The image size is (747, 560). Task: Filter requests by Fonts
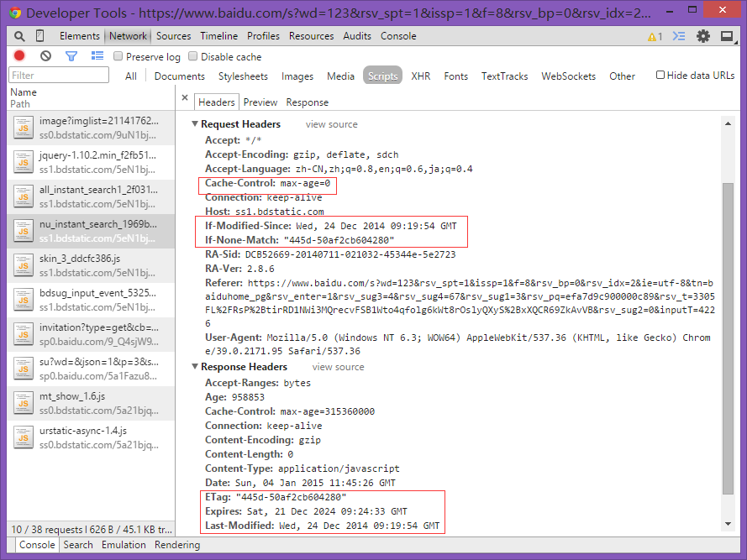[x=456, y=76]
